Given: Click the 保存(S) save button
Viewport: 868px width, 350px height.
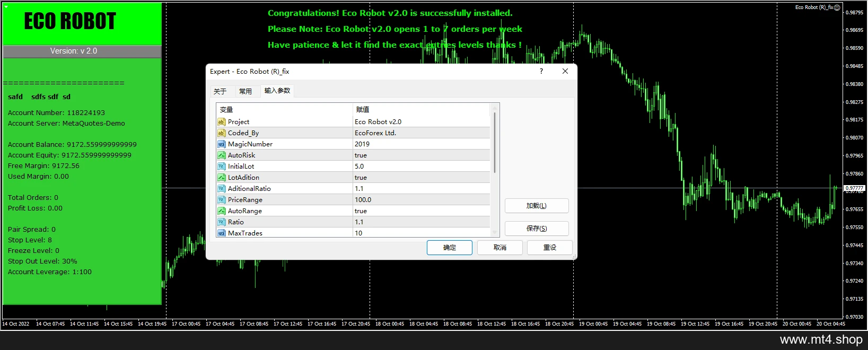Looking at the screenshot, I should coord(537,229).
